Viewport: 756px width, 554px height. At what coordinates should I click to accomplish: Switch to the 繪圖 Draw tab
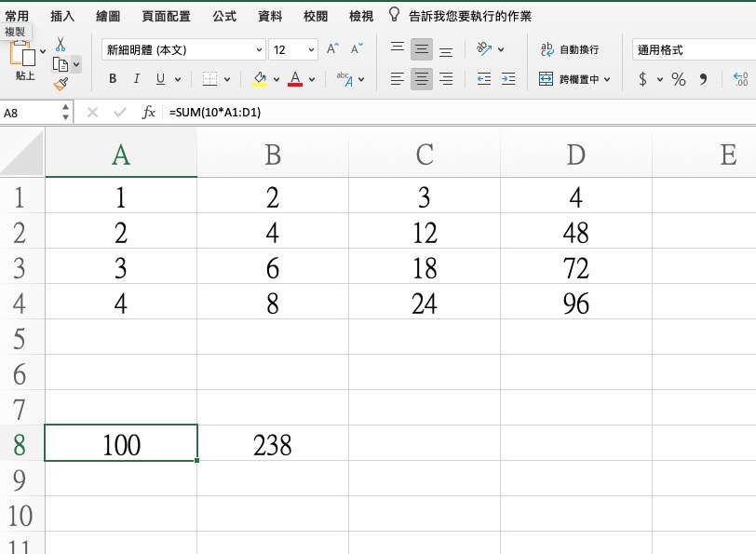tap(108, 16)
